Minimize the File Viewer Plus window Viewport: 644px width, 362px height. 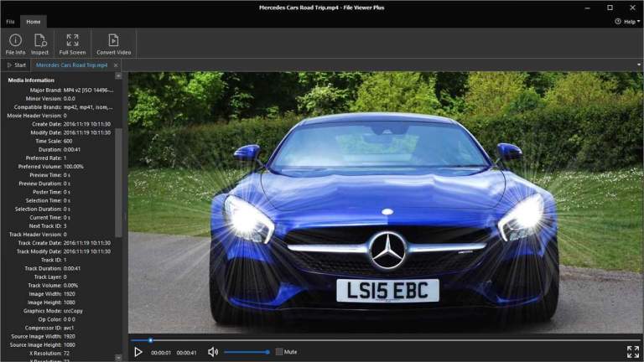(588, 8)
